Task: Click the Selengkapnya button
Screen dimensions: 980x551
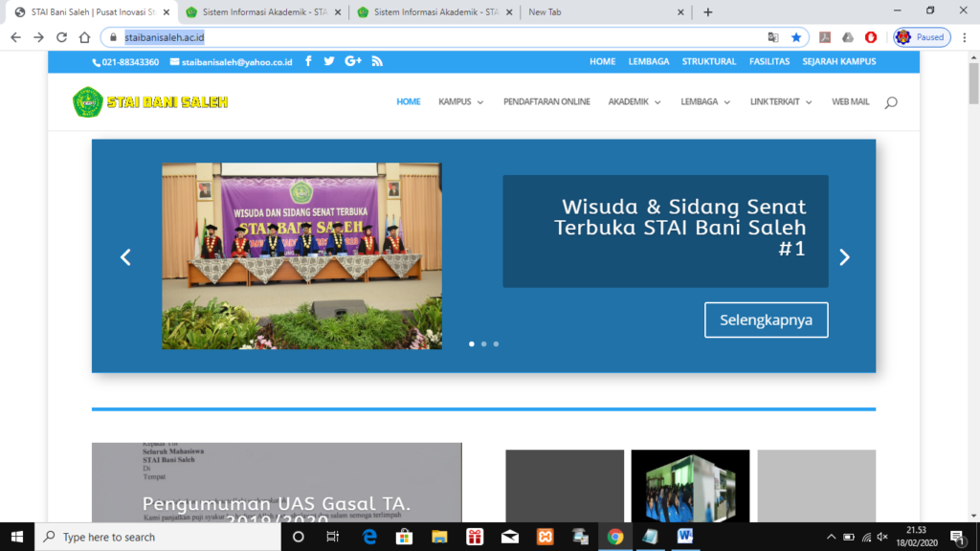Action: point(767,320)
